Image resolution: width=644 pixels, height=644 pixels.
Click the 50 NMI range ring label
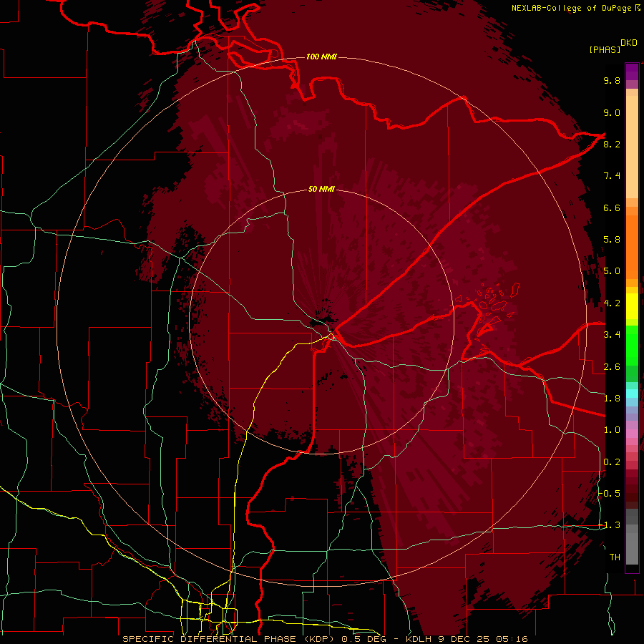321,190
